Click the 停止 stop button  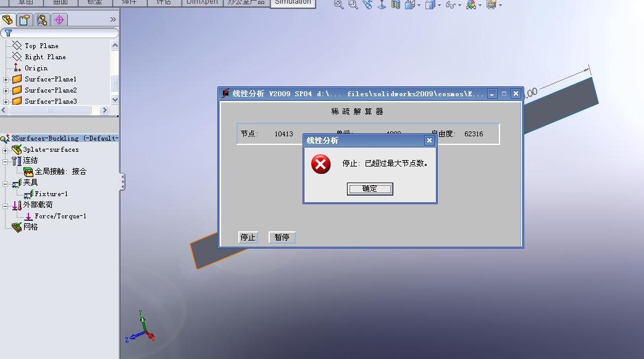248,237
